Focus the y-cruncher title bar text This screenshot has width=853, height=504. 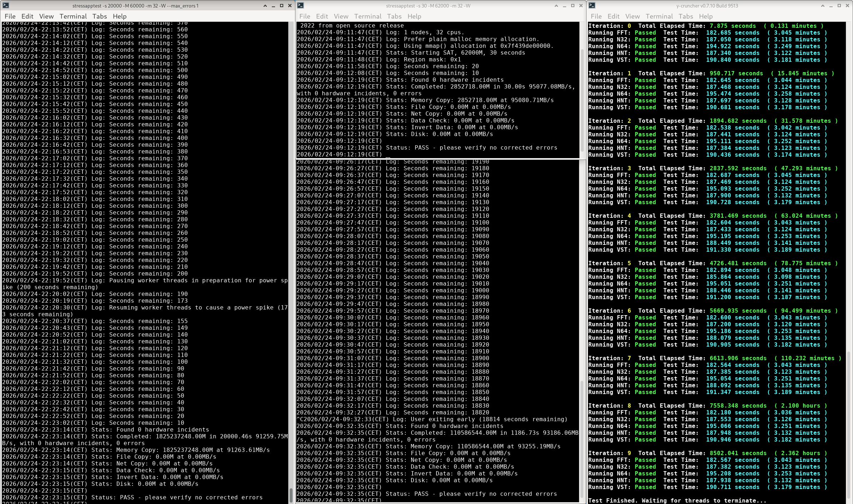707,6
